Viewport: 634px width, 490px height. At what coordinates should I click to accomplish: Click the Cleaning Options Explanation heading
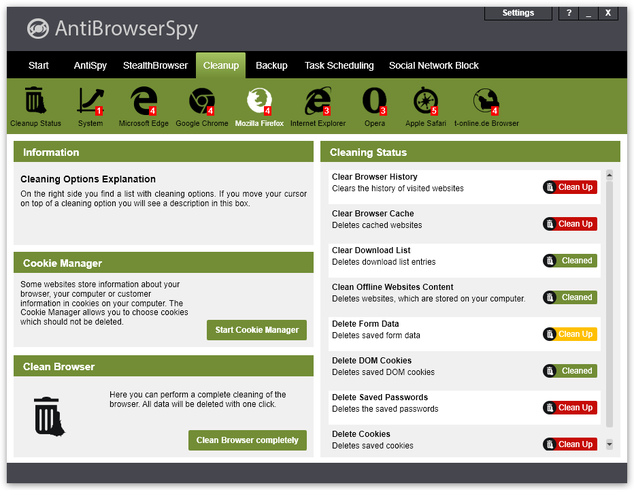[88, 179]
